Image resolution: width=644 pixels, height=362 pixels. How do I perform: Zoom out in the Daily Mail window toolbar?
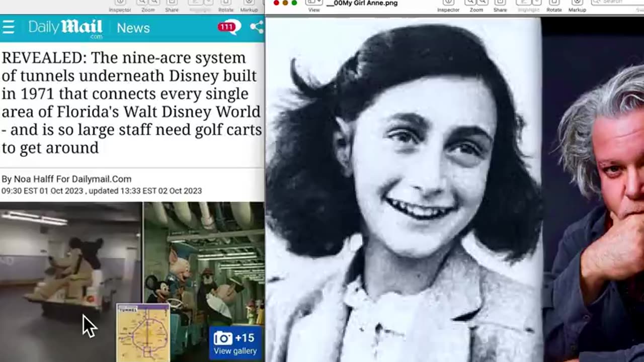coord(142,3)
